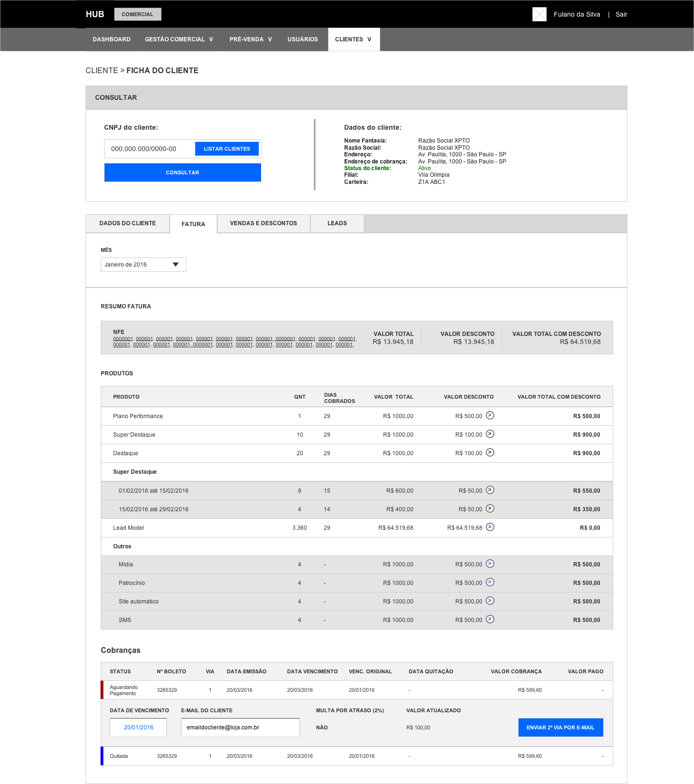This screenshot has height=784, width=694.
Task: Open the Mês dropdown Janeiro de 2016
Action: click(x=143, y=265)
